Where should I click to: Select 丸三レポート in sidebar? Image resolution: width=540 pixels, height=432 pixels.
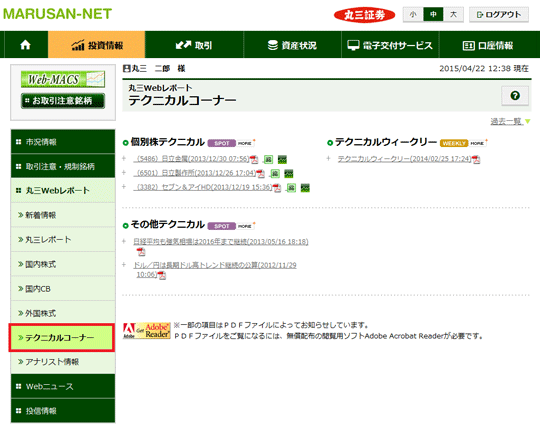click(63, 239)
